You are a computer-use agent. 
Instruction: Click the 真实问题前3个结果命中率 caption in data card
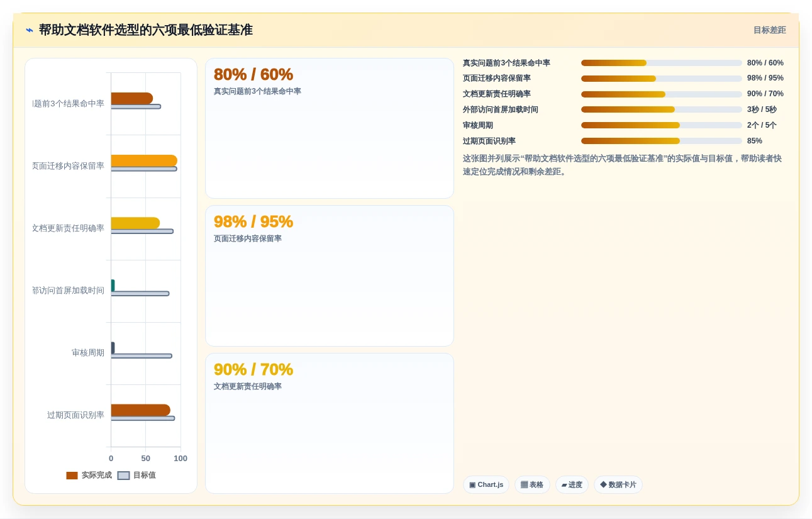[257, 91]
